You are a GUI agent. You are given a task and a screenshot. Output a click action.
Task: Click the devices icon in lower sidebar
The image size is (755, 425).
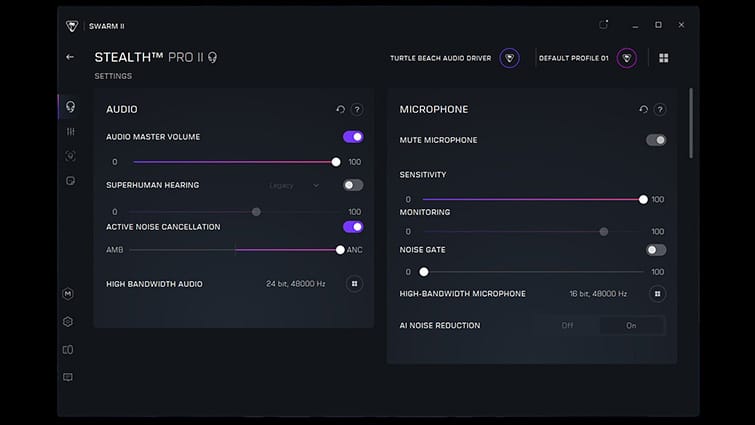(x=68, y=349)
